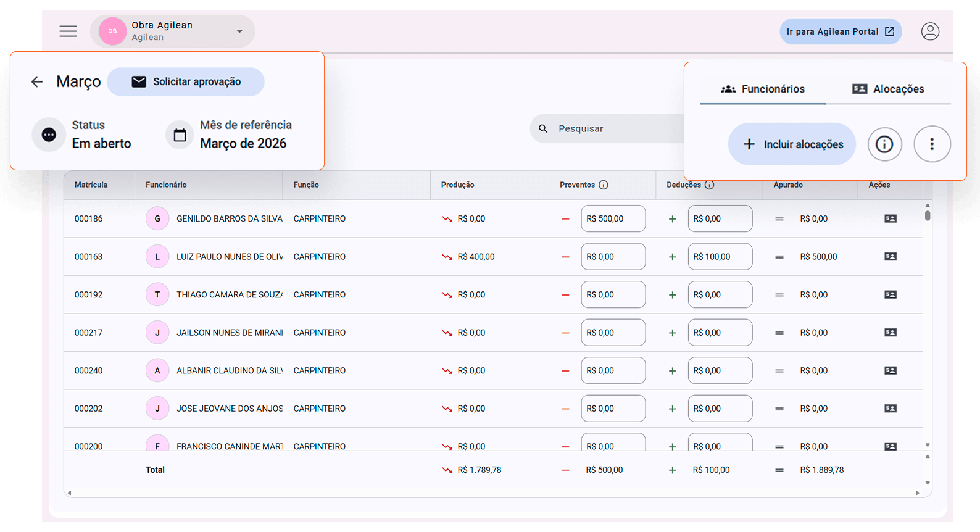Open allocation action for GENILDO BARROS DA SILVA

(890, 218)
